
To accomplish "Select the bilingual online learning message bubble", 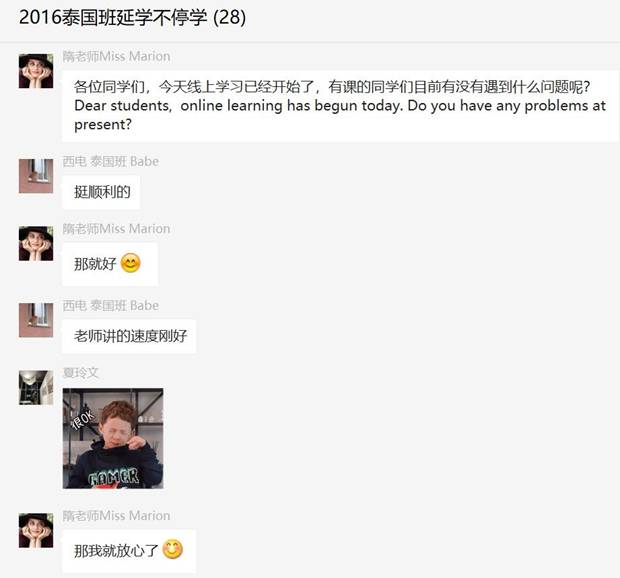I will 340,106.
